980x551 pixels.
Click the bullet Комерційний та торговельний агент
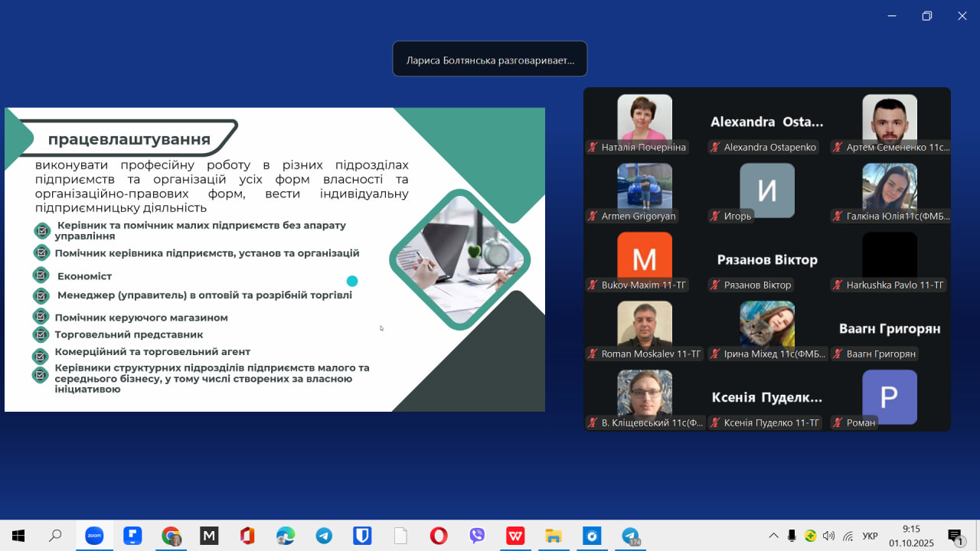pyautogui.click(x=152, y=352)
